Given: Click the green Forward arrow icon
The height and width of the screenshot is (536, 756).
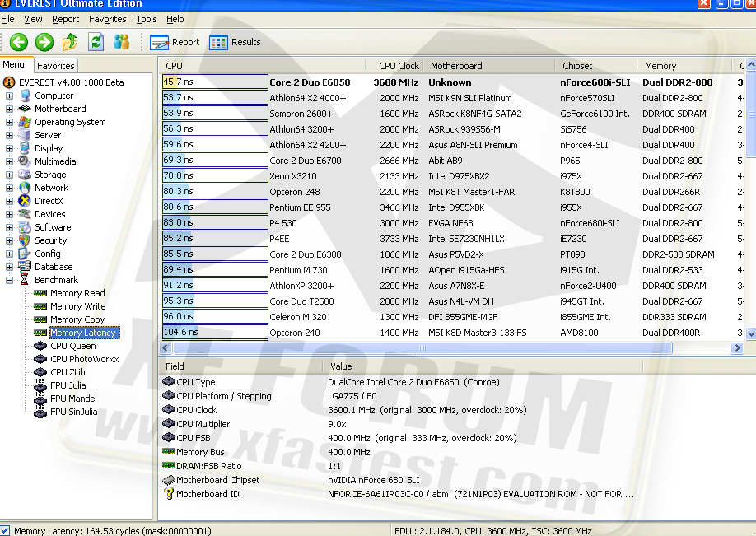Looking at the screenshot, I should (44, 43).
